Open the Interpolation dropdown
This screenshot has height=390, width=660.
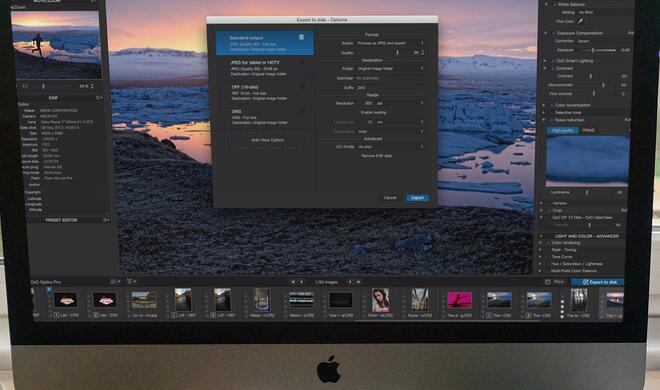(390, 132)
